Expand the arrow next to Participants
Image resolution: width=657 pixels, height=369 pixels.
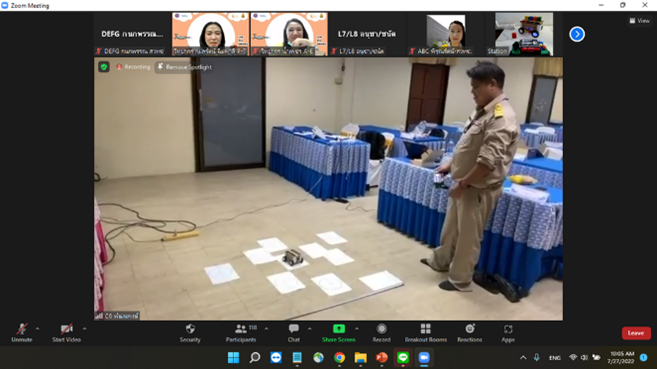pos(266,329)
